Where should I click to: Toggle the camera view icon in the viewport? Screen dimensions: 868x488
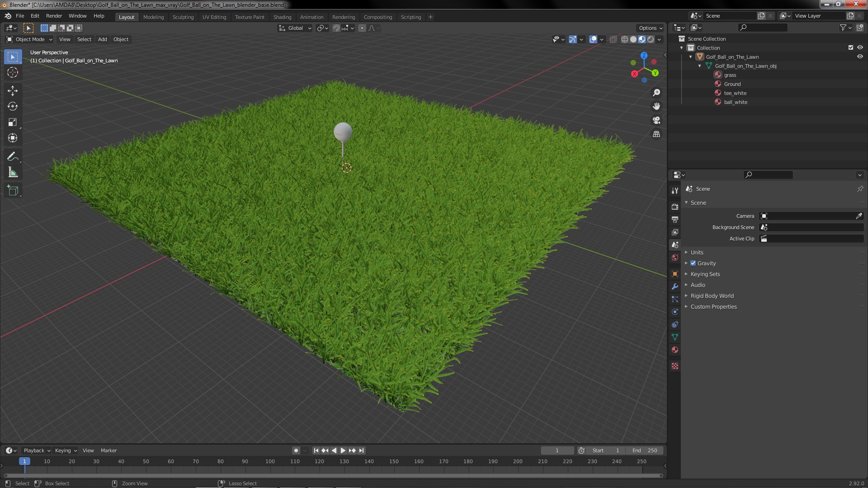656,120
